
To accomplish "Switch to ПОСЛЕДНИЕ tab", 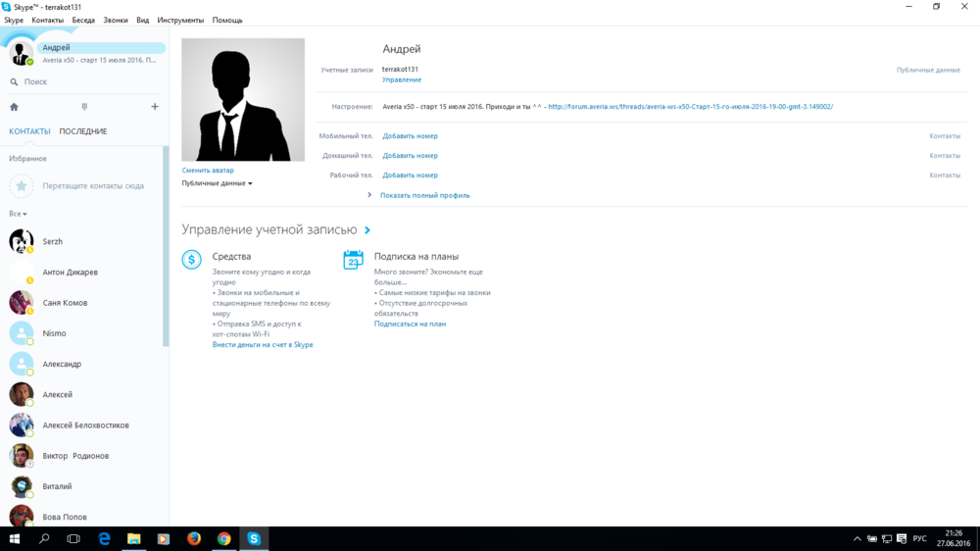I will (83, 131).
